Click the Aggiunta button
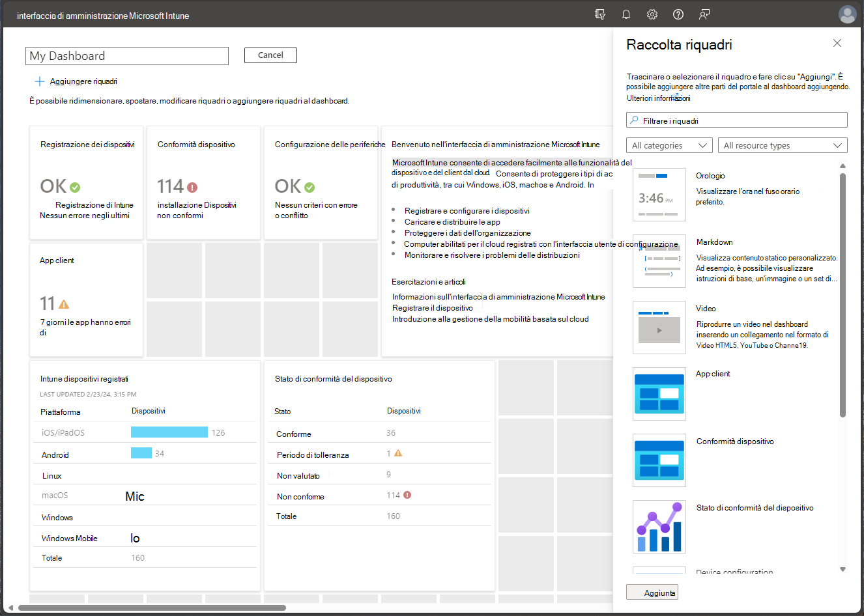Viewport: 864px width, 616px height. (x=652, y=592)
